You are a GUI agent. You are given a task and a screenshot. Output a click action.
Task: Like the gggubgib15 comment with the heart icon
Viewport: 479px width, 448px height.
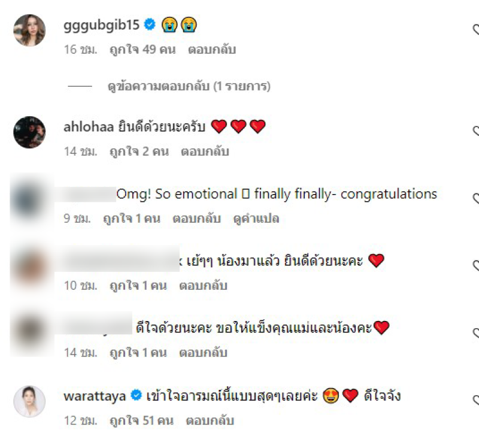[x=476, y=30]
